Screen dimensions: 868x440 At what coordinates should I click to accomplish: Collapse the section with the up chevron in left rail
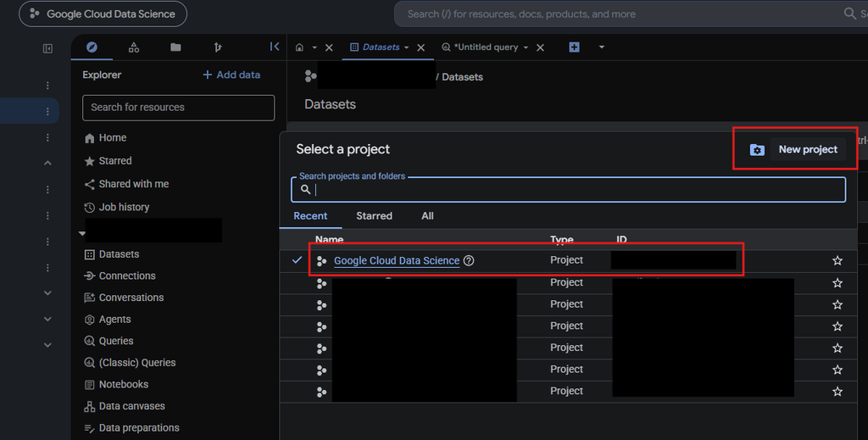pos(47,164)
